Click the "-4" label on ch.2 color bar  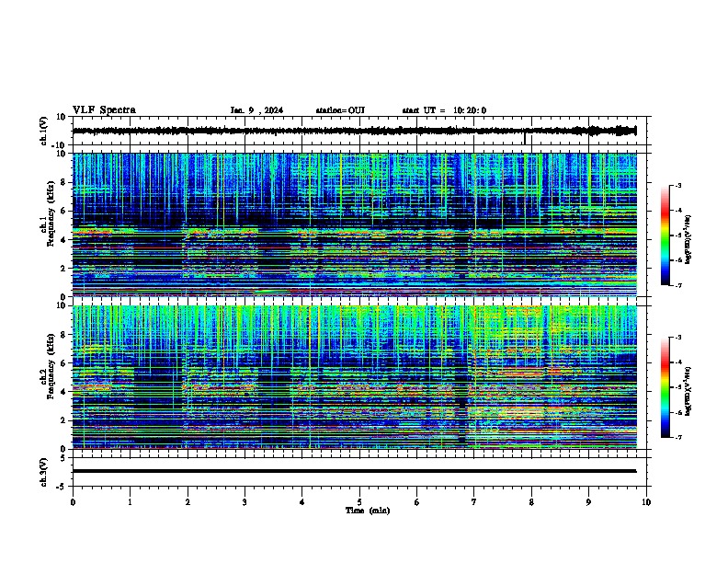coord(678,362)
